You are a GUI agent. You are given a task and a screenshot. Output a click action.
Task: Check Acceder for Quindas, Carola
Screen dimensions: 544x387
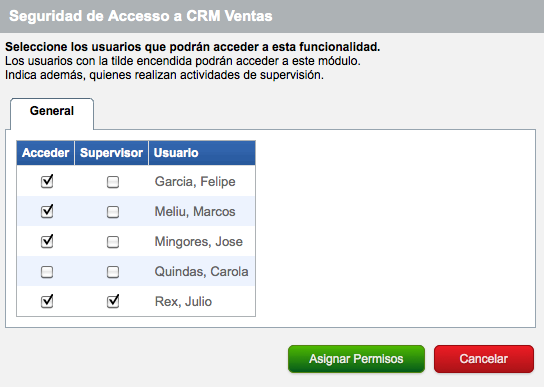click(x=47, y=272)
